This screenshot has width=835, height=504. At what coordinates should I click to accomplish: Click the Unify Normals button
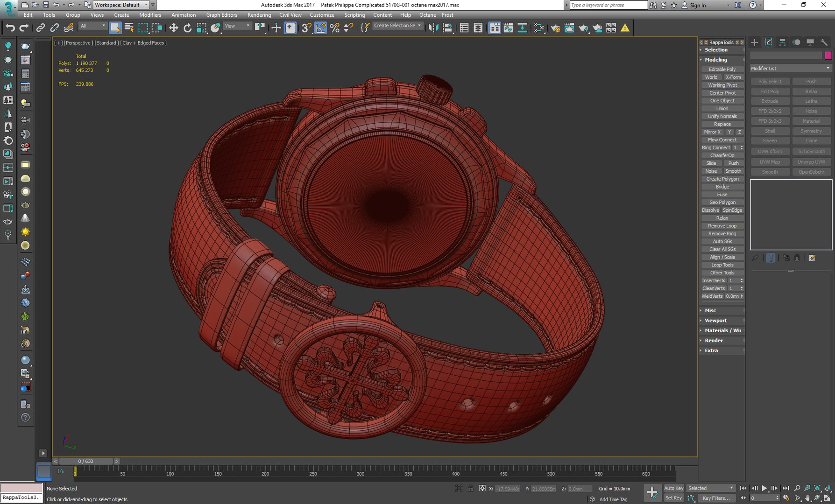(722, 116)
